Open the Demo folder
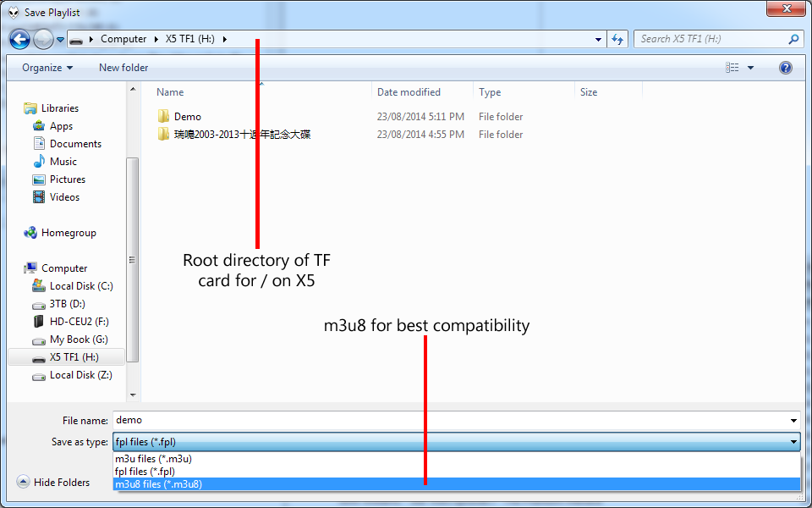The width and height of the screenshot is (812, 508). pyautogui.click(x=187, y=117)
